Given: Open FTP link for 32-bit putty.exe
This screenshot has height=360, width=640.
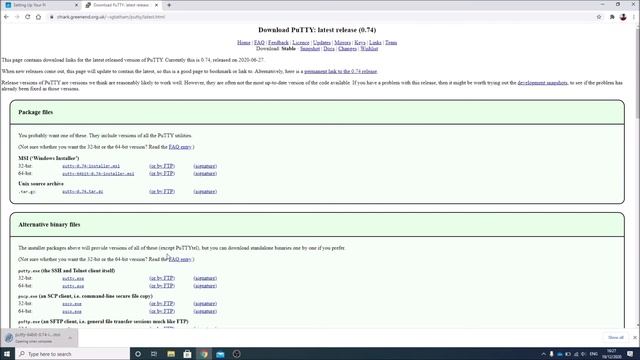Looking at the screenshot, I should 162,278.
